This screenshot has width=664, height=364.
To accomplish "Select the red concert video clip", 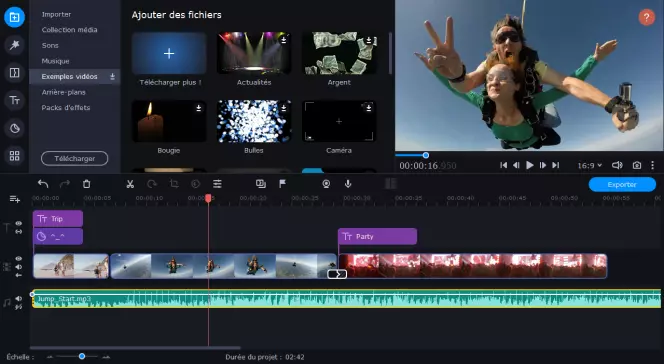I will pos(473,266).
